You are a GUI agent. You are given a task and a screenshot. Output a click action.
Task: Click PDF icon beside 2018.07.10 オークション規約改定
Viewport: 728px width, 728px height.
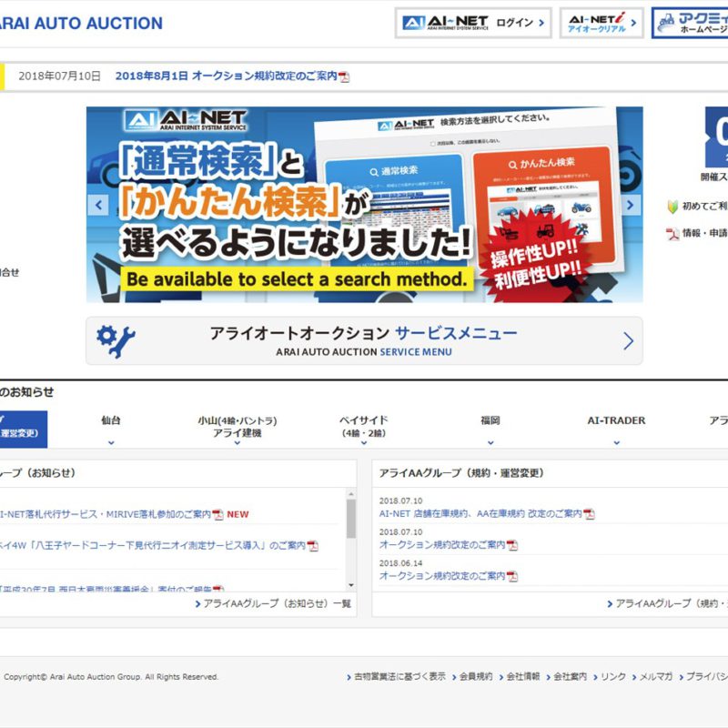pyautogui.click(x=512, y=545)
